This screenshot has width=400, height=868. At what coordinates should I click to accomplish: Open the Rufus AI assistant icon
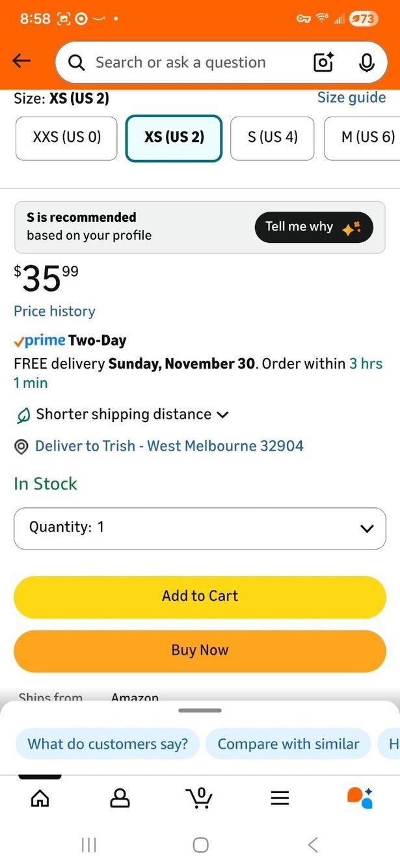click(360, 797)
